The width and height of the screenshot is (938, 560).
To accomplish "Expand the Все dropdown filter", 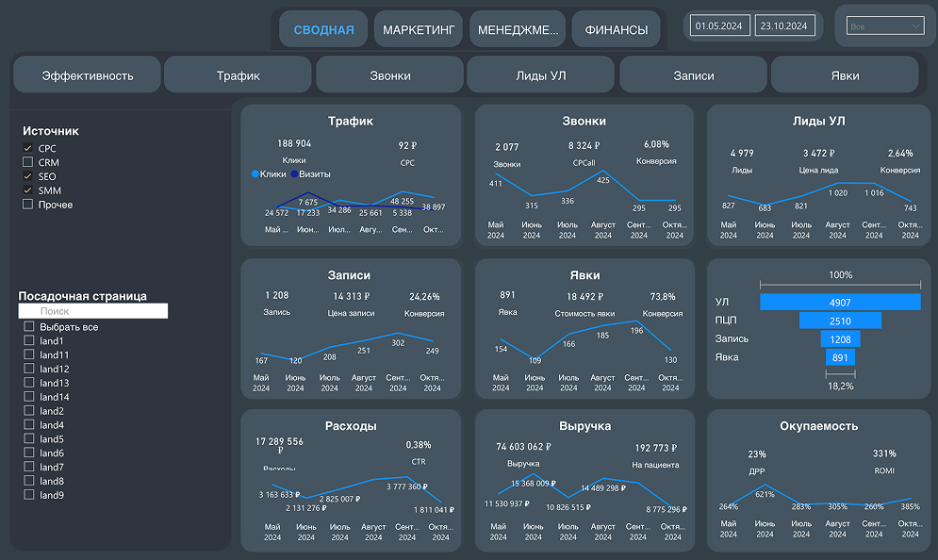I will tap(885, 26).
